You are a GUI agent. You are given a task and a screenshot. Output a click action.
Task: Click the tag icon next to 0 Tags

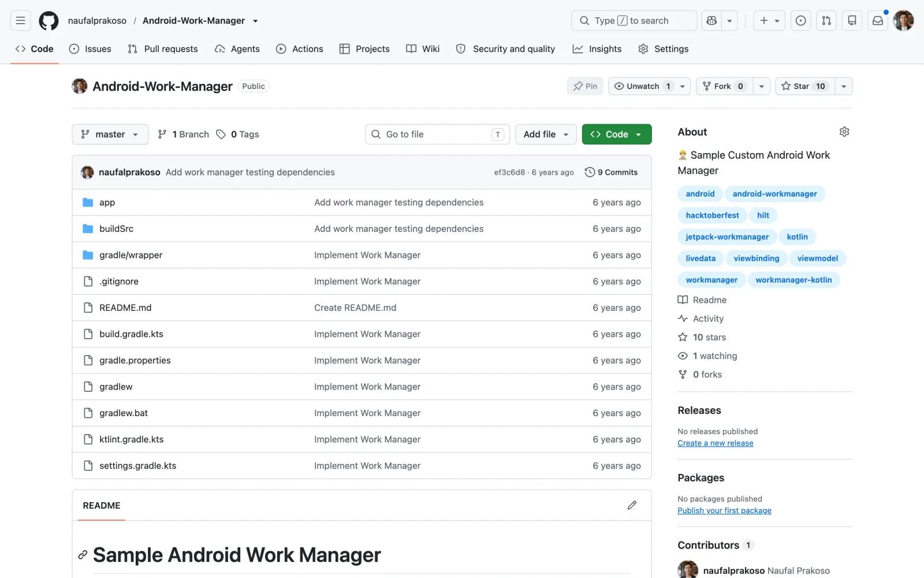221,134
